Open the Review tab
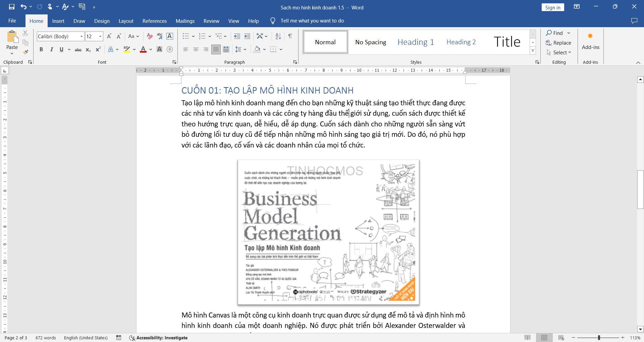 point(211,21)
